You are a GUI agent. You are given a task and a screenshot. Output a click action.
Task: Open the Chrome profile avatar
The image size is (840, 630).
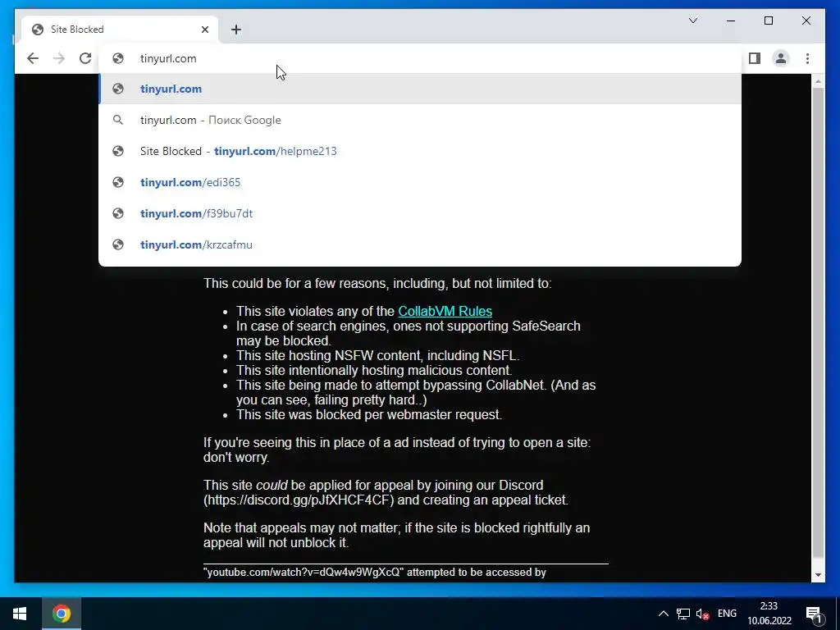pos(781,58)
